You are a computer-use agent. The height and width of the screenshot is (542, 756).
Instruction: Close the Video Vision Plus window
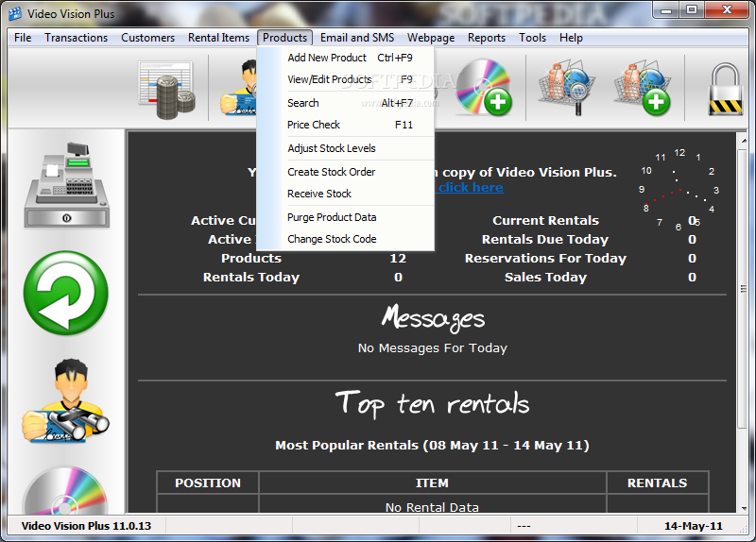pyautogui.click(x=727, y=10)
